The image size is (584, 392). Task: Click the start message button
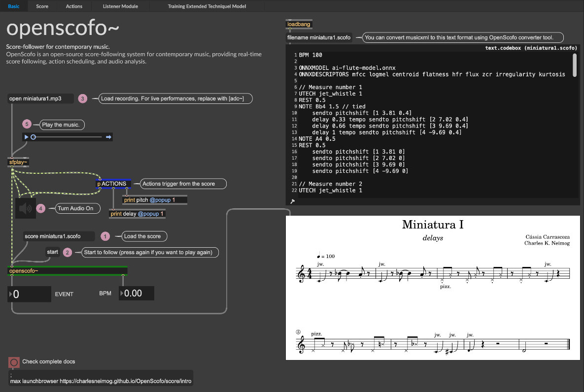point(53,252)
